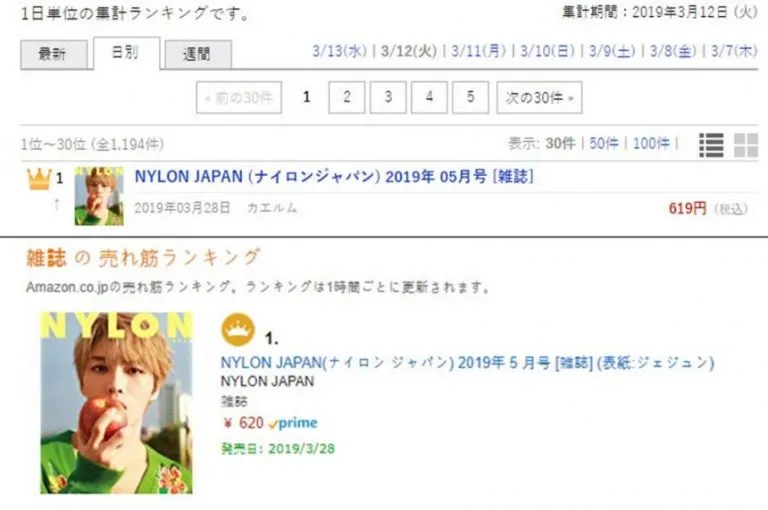This screenshot has height=510, width=768.
Task: Click the prime logo next to price
Action: pyautogui.click(x=293, y=423)
